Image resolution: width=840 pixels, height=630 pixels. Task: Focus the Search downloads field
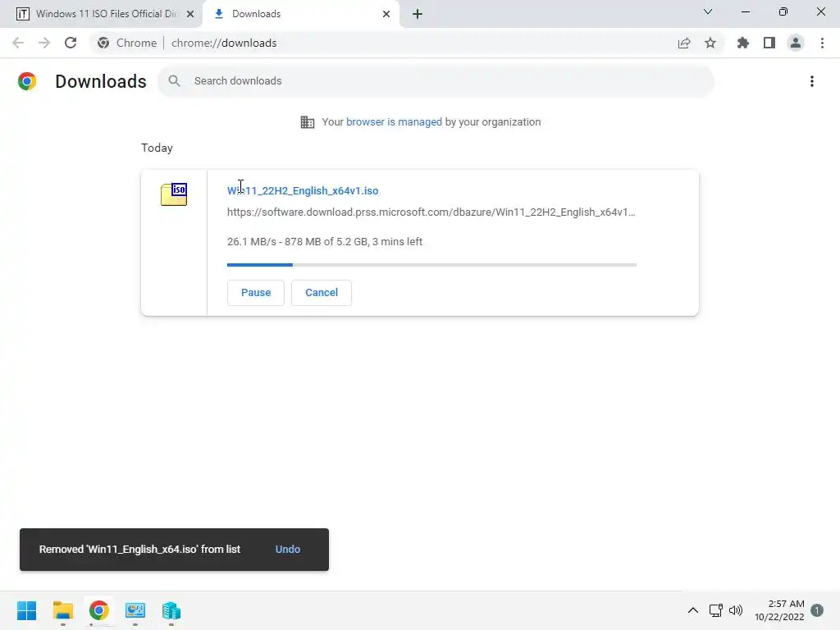[436, 81]
